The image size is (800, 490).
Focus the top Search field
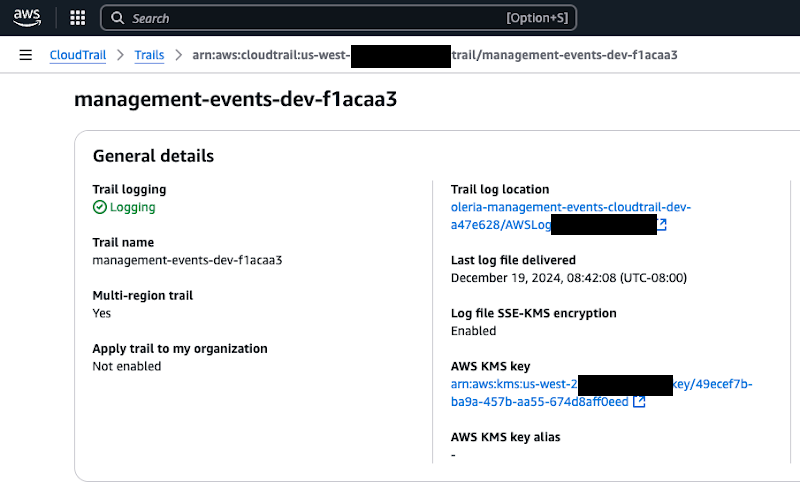tap(339, 18)
